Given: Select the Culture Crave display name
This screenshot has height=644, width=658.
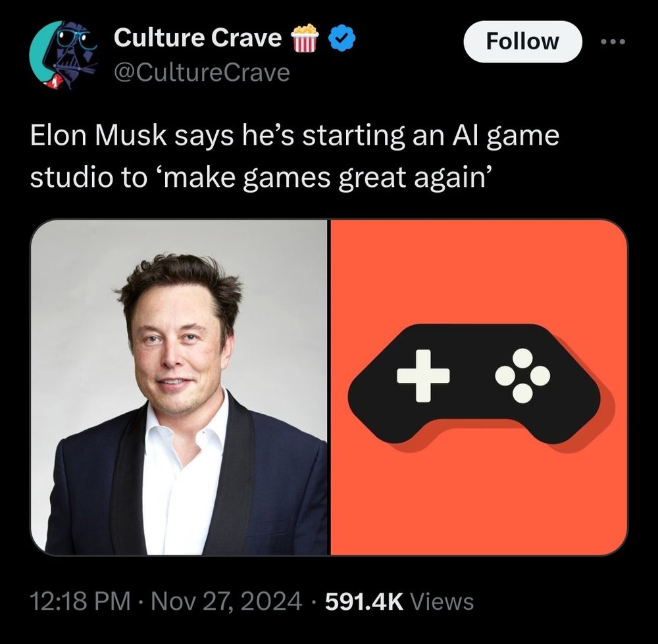Looking at the screenshot, I should point(197,37).
